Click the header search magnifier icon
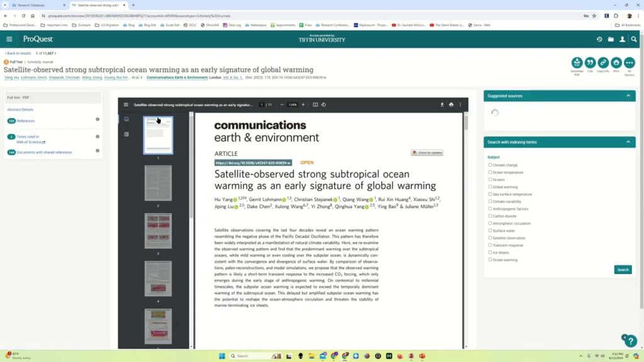This screenshot has width=644, height=362. pyautogui.click(x=634, y=40)
